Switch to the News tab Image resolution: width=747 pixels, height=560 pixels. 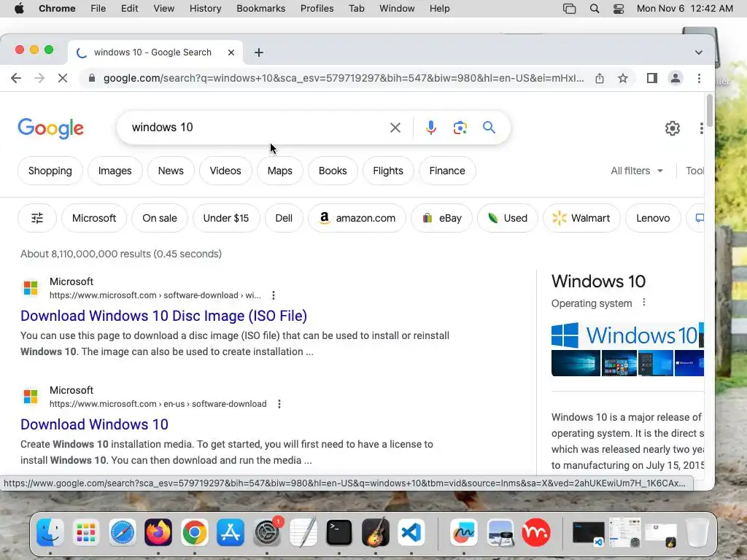171,171
